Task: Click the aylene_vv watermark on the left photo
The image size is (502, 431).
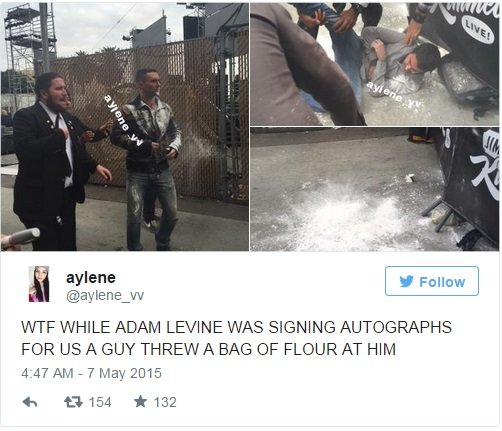Action: point(123,120)
